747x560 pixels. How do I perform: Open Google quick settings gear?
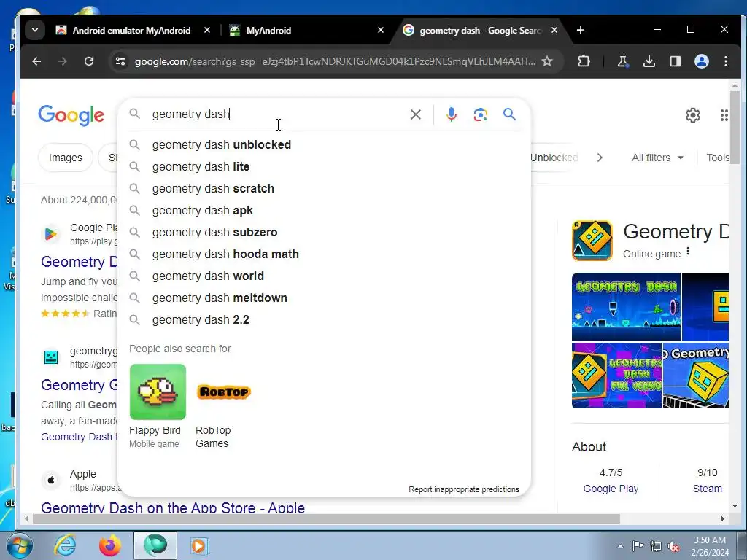tap(693, 115)
